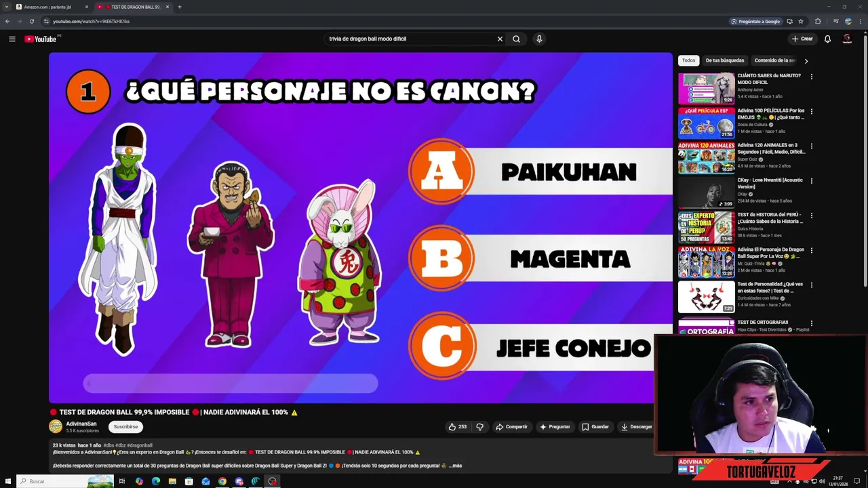Click Descargar to download the video

point(636,426)
